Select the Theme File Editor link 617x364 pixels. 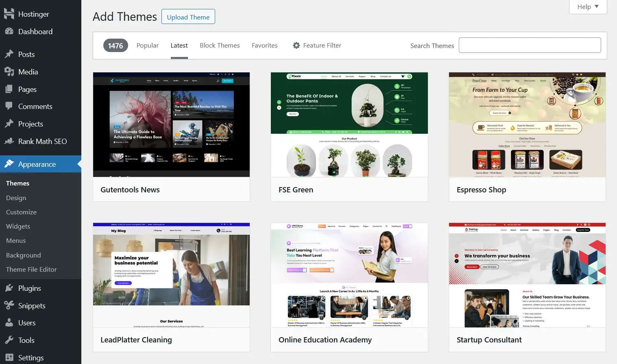[31, 269]
